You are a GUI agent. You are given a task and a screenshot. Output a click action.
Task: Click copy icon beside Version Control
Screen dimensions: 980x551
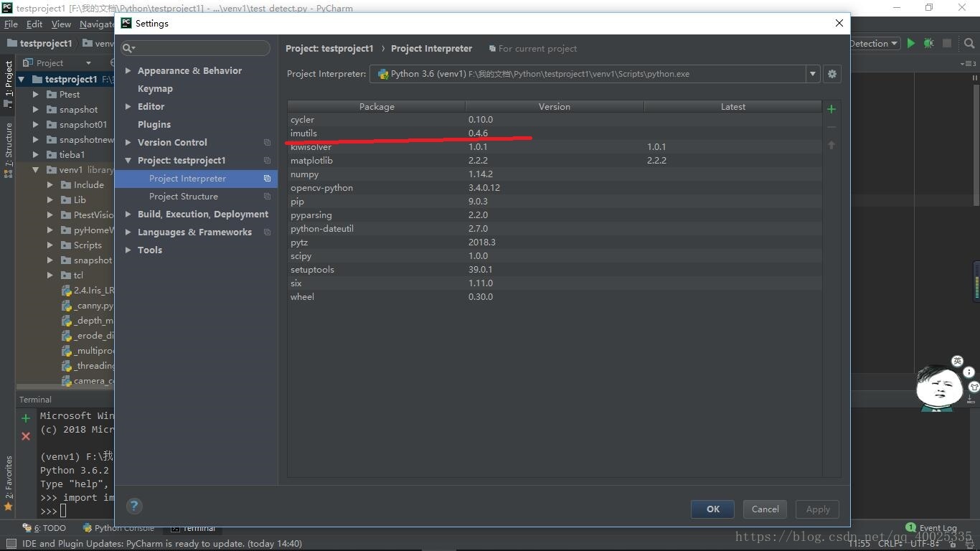click(x=267, y=143)
